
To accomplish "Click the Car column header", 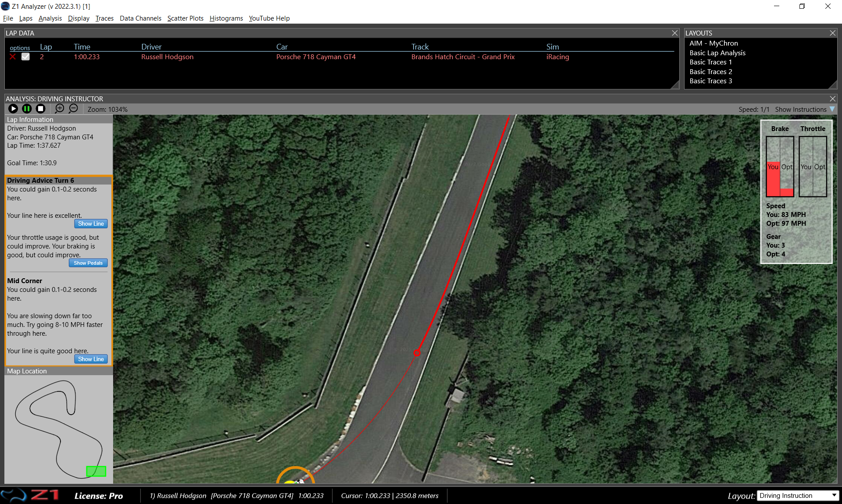I will (282, 47).
